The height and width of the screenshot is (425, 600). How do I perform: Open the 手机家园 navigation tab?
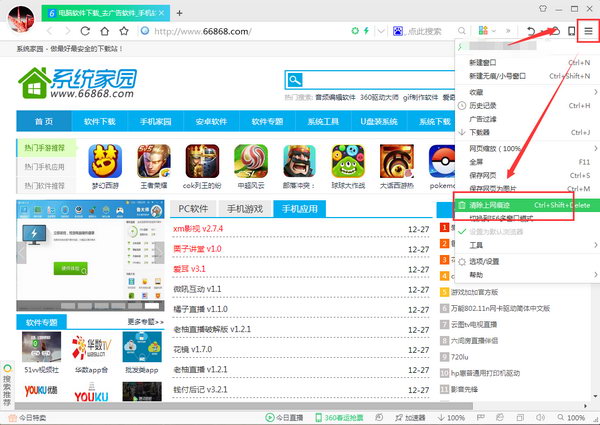click(155, 121)
